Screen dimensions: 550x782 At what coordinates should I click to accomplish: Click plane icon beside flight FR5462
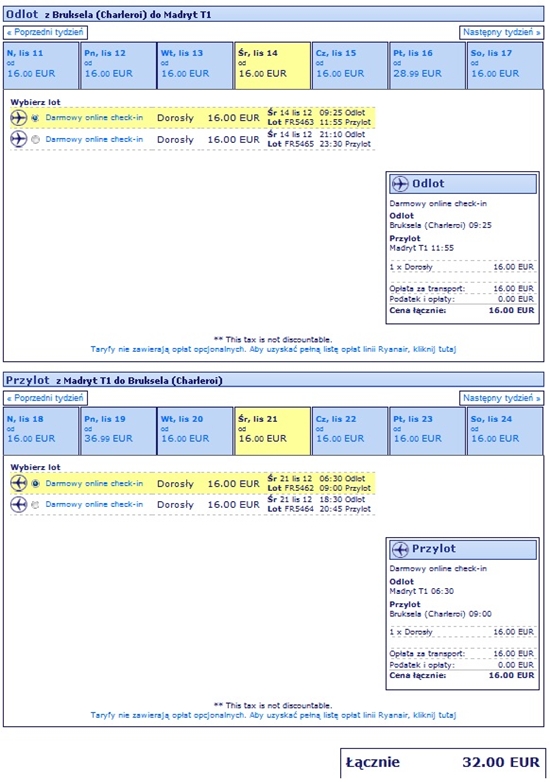(x=18, y=483)
